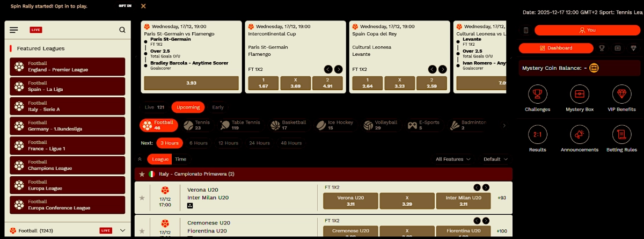Open Europa Conference League featured league
Viewport: 644px width, 239px height.
[x=67, y=205]
